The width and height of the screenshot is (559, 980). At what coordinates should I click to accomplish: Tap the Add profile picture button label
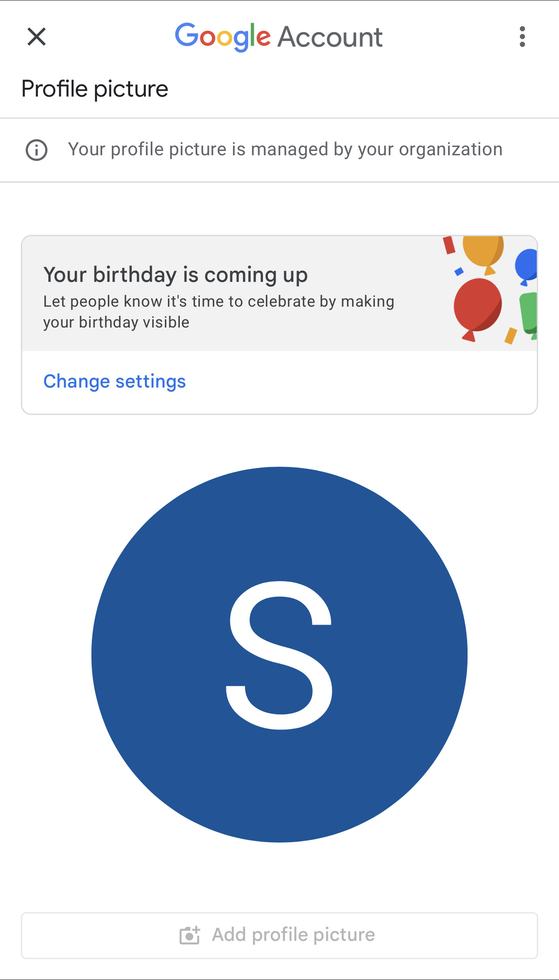coord(293,934)
